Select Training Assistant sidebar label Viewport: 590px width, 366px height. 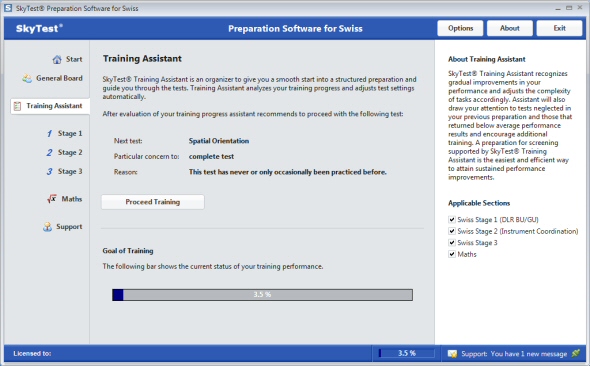coord(54,106)
